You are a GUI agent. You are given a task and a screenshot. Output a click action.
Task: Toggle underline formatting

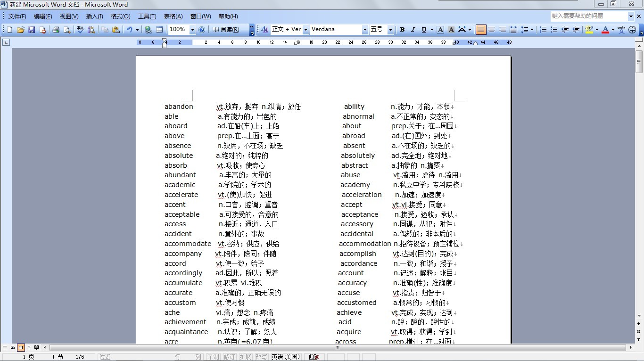tap(423, 29)
